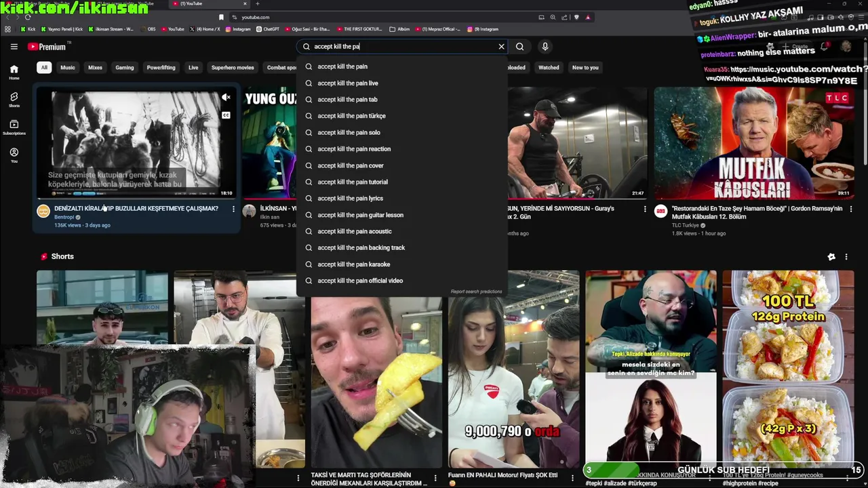
Task: Open the Kick bookmark in bookmarks bar
Action: tap(28, 29)
